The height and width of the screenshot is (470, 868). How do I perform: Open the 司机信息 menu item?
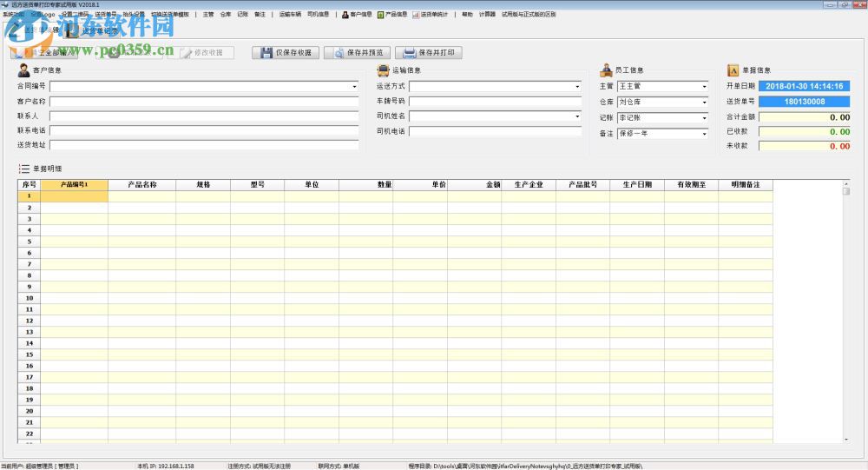pos(319,15)
